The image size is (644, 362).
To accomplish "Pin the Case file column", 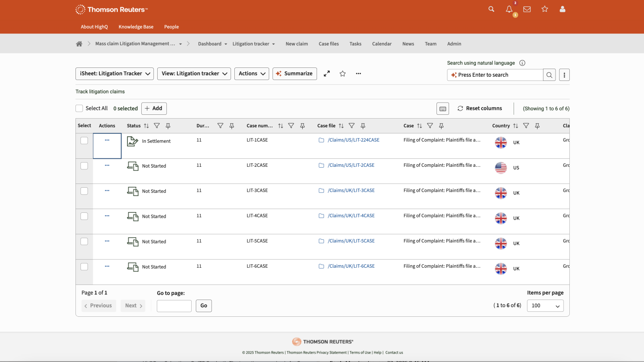I will point(363,126).
